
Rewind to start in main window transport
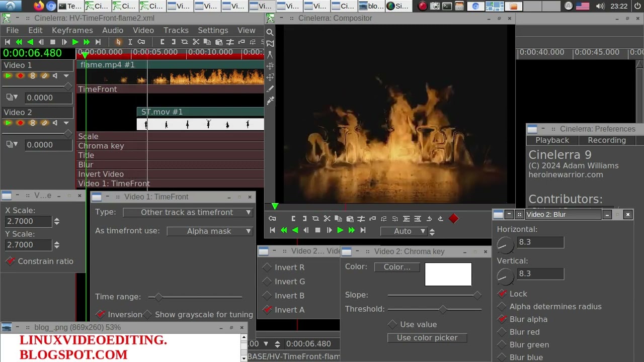[8, 42]
